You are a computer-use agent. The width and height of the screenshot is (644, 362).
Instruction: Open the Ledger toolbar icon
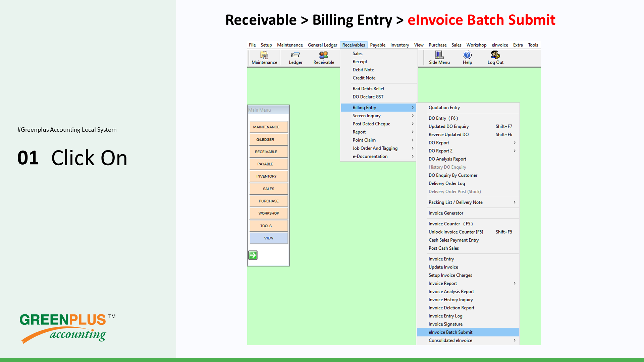[296, 58]
